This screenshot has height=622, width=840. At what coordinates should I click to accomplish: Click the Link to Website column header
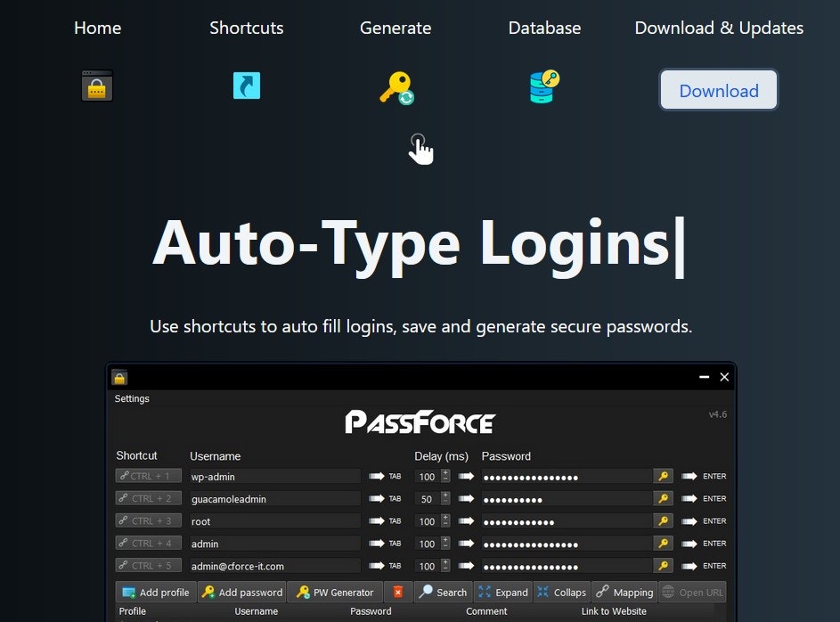point(614,611)
